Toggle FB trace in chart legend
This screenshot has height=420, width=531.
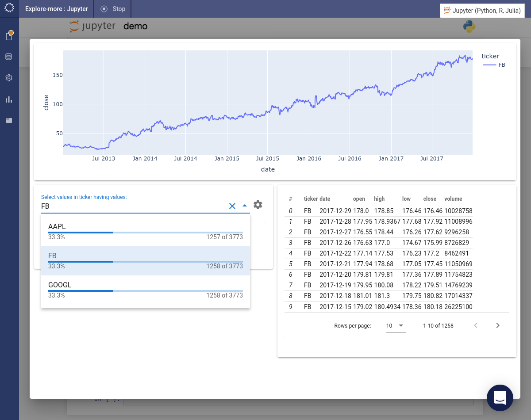(494, 65)
